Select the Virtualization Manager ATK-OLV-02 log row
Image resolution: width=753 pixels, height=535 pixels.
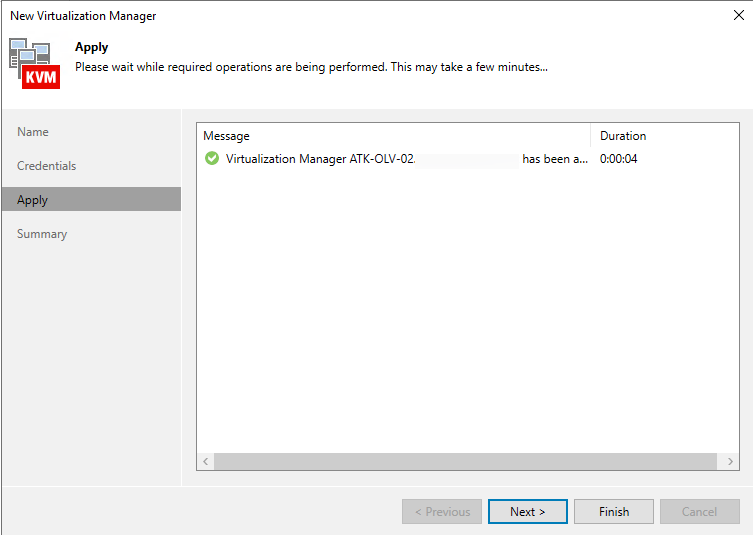tap(400, 159)
